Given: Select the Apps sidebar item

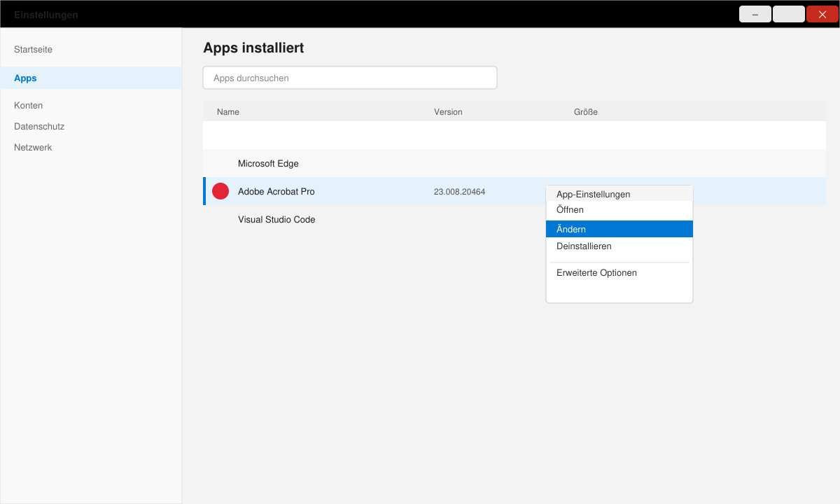Looking at the screenshot, I should 91,78.
